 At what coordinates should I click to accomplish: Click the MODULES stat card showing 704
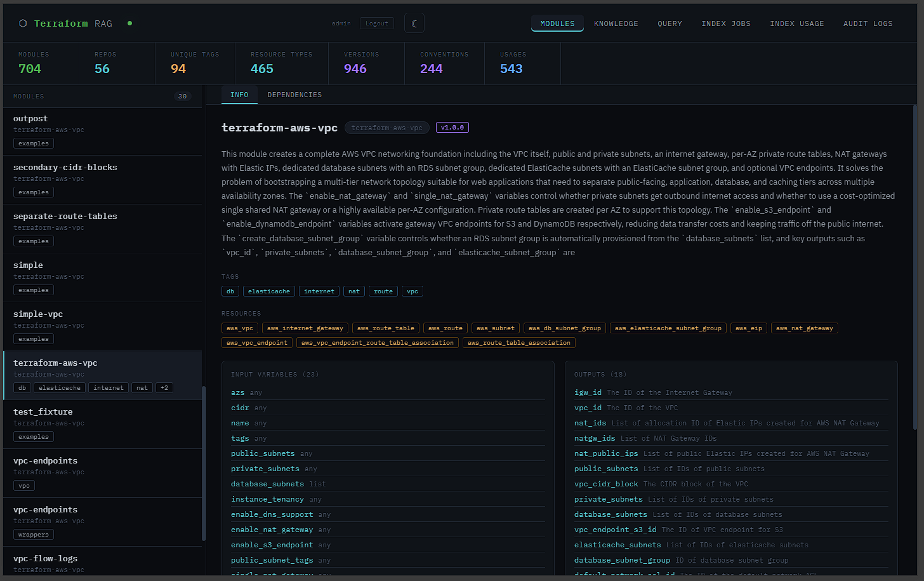(41, 63)
